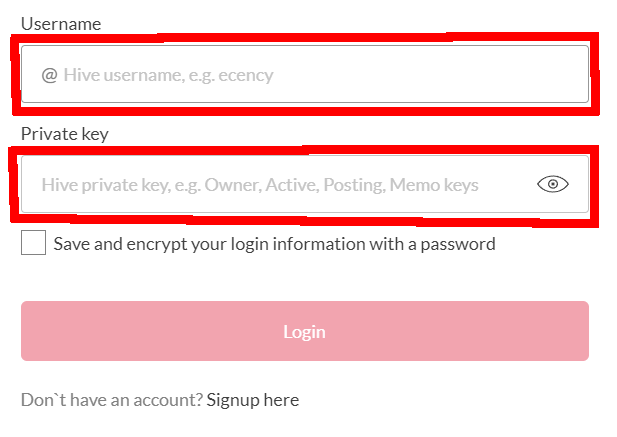Click into the Hive private key field
Image resolution: width=617 pixels, height=437 pixels.
(x=305, y=184)
